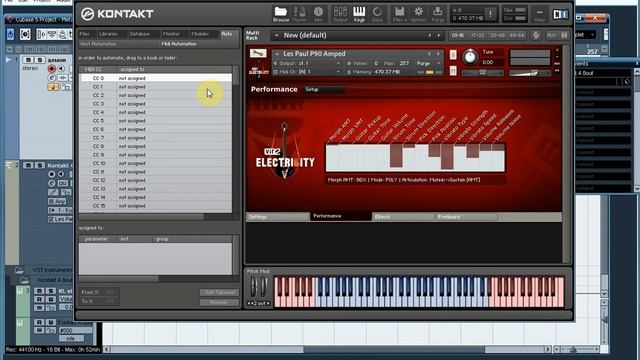This screenshot has width=640, height=360.
Task: Toggle Mute on first Cubase track
Action: click(x=29, y=60)
